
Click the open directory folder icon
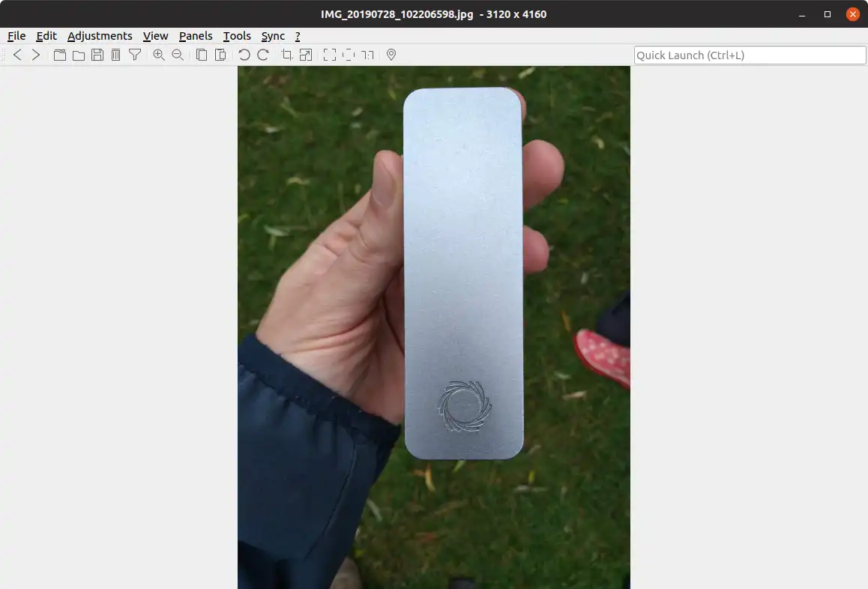[79, 55]
